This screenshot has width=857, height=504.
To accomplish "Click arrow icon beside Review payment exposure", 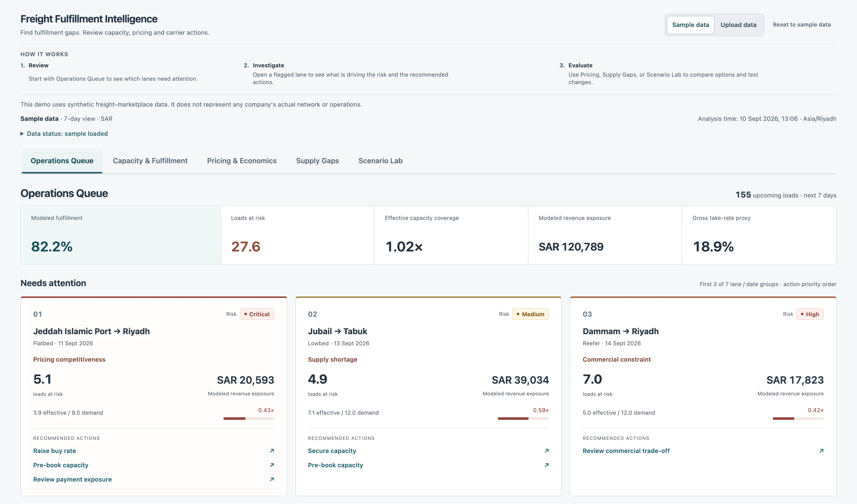I will pyautogui.click(x=272, y=479).
